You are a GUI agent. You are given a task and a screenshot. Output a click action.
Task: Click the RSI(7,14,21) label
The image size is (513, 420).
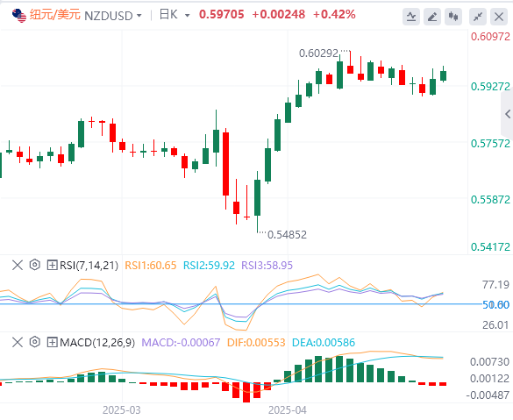tap(89, 266)
